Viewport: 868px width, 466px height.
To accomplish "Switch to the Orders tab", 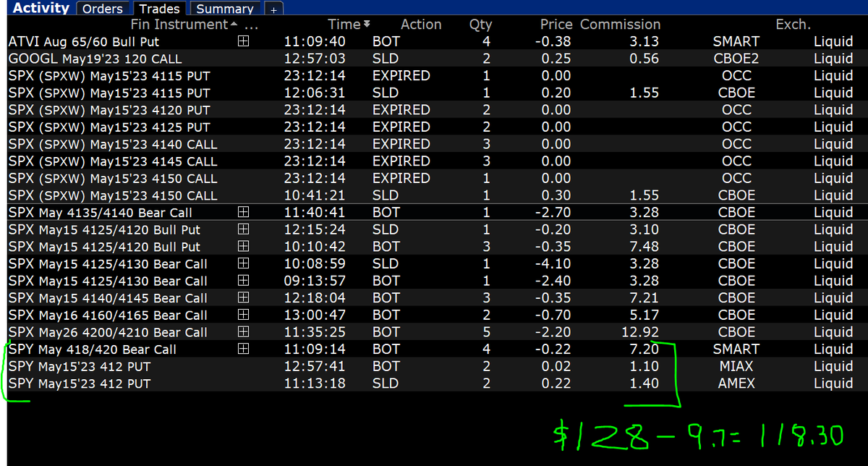I will 103,9.
